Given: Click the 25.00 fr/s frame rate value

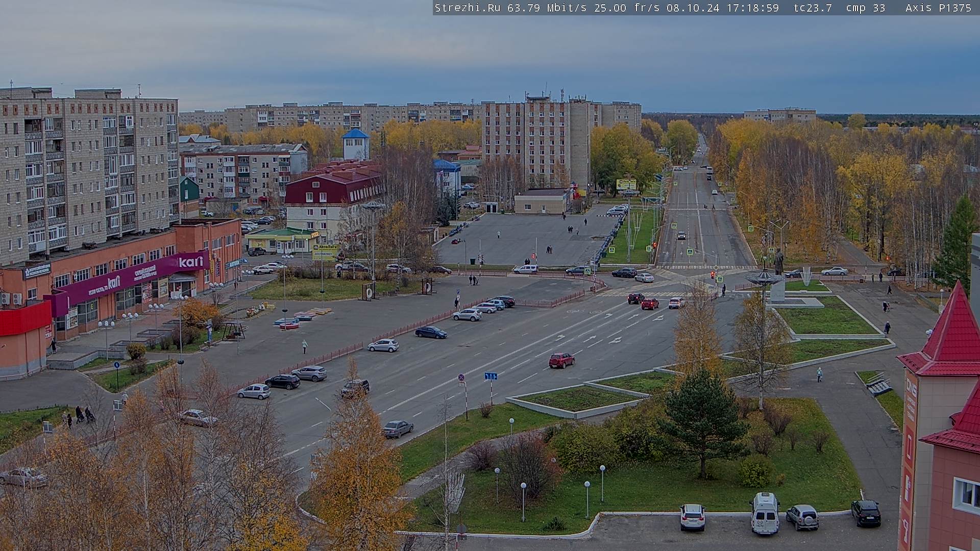Looking at the screenshot, I should coord(627,8).
